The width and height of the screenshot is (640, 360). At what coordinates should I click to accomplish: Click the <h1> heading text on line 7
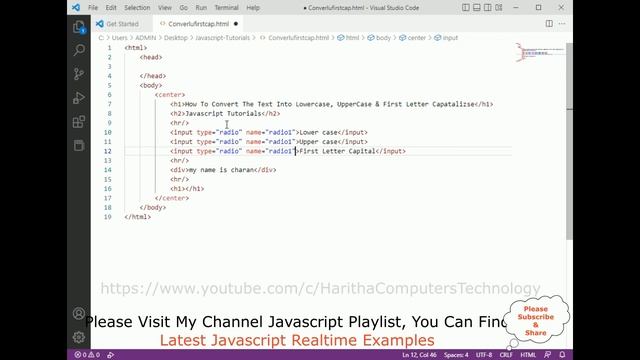tap(330, 104)
